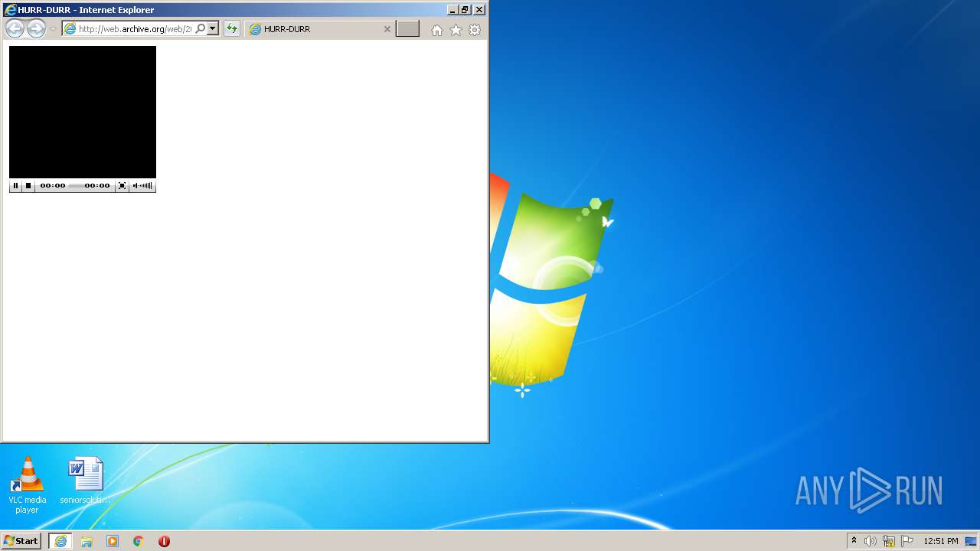Open the Windows Start menu

[x=21, y=541]
